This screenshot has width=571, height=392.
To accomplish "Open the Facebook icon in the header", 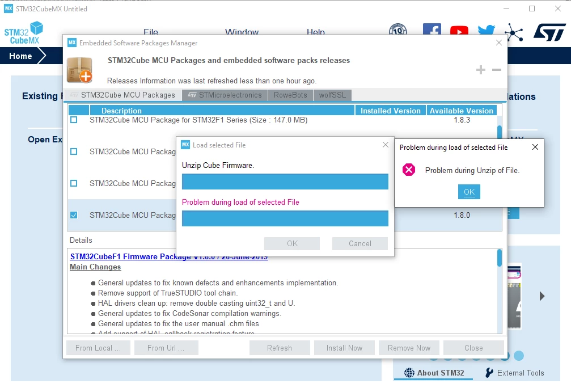I will click(432, 29).
